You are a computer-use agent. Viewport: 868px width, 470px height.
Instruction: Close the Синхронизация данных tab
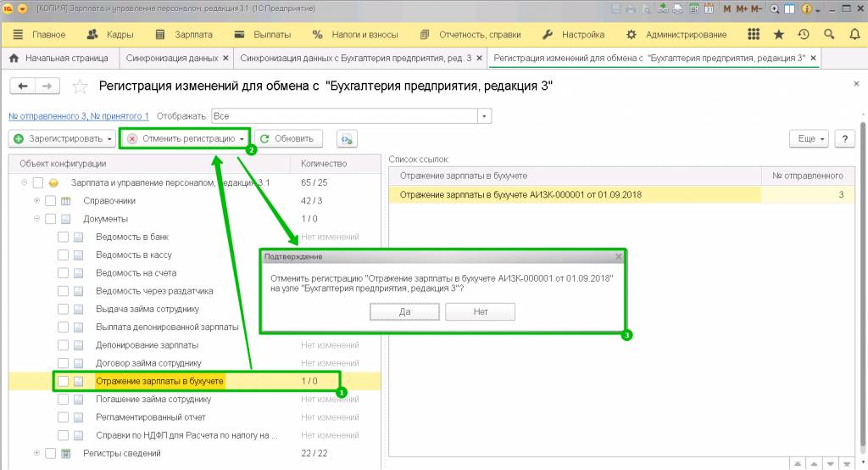pos(225,58)
